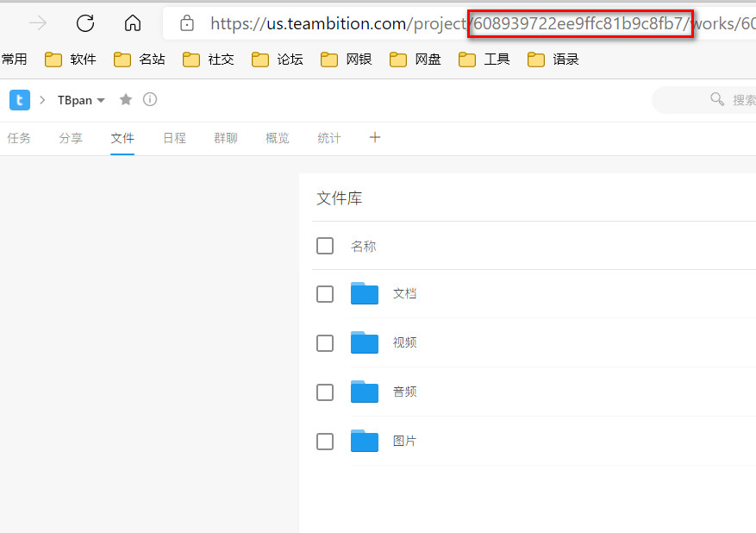Add a new tab with plus icon
The image size is (756, 533).
(375, 137)
